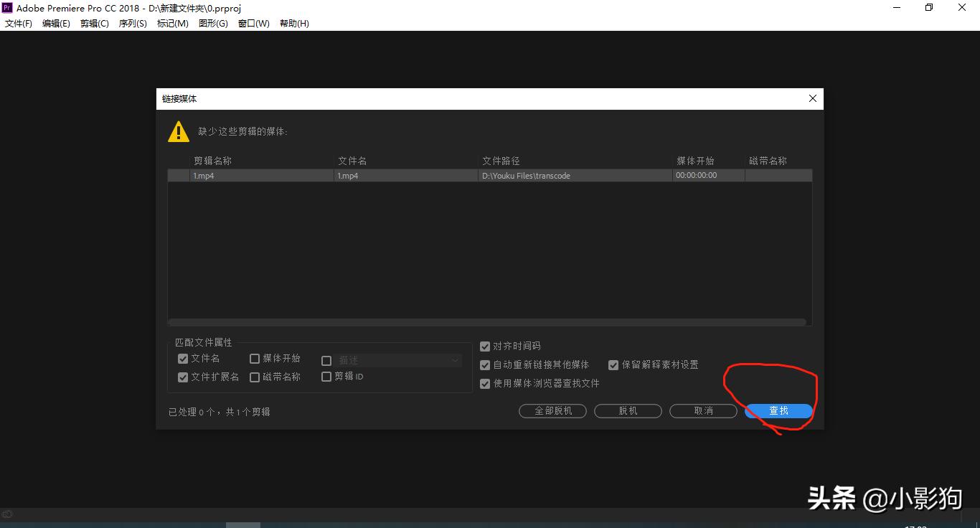Disable the 文件名 checkbox

183,358
